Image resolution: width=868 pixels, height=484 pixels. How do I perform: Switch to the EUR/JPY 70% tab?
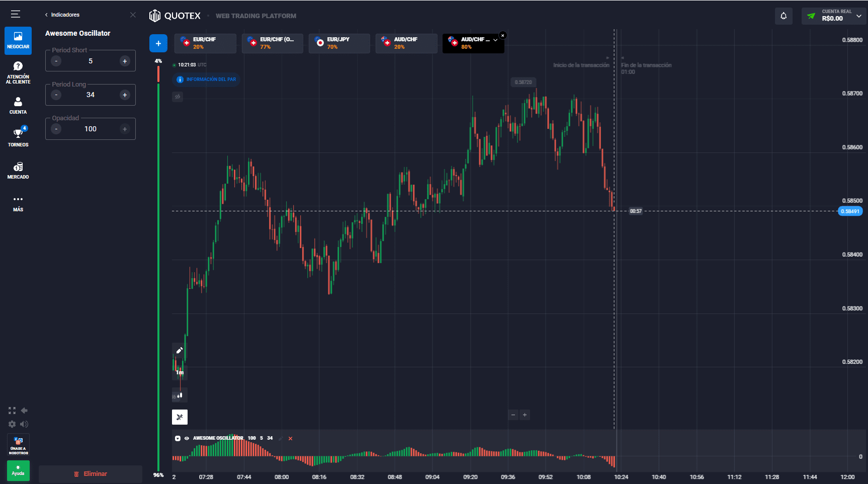pyautogui.click(x=339, y=43)
